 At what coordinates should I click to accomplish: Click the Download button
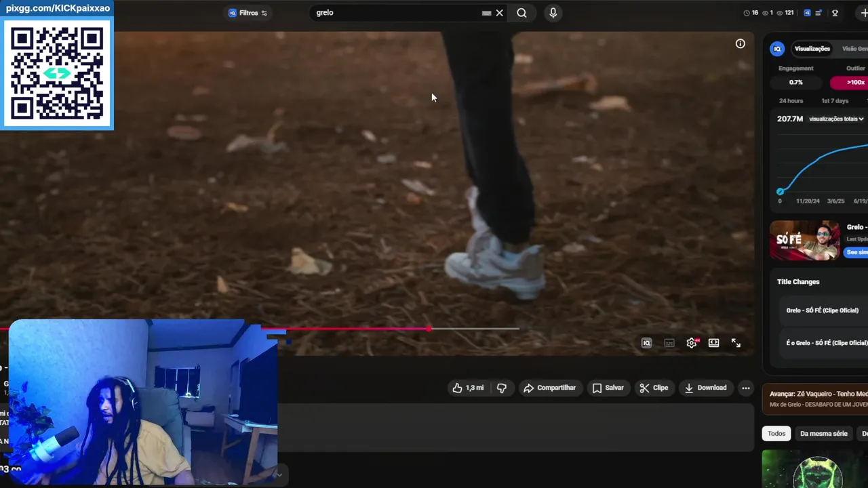tap(705, 388)
